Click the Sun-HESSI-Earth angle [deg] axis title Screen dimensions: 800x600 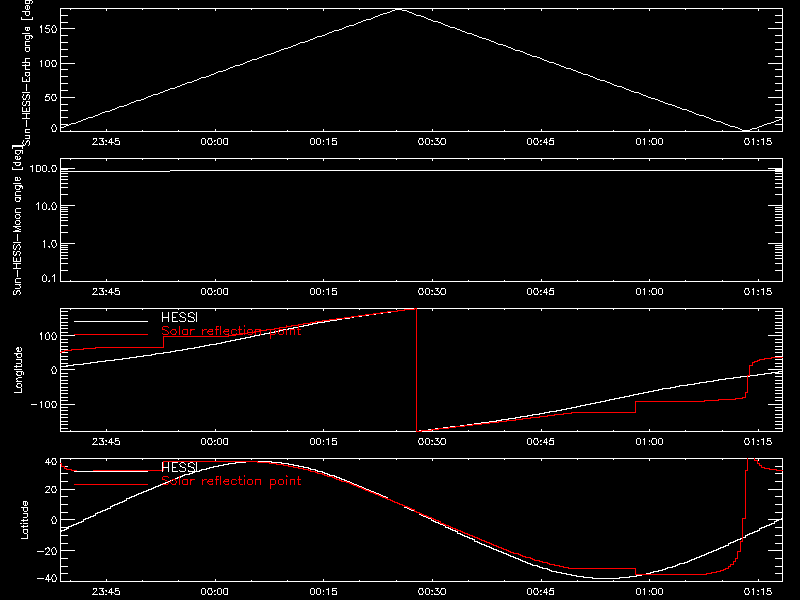pos(27,73)
